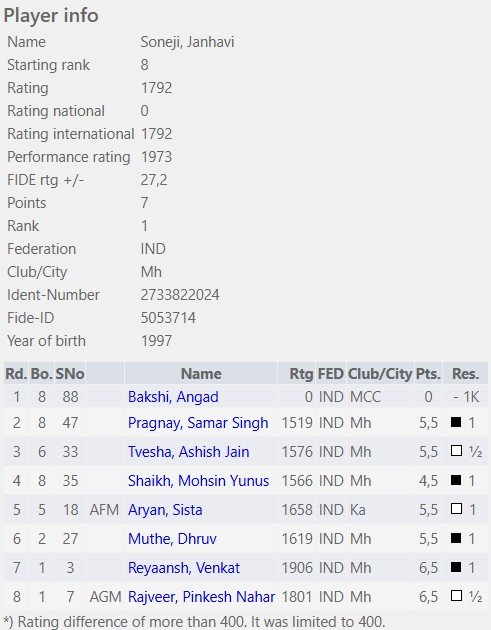Click the Res. column header
The height and width of the screenshot is (630, 491).
pos(465,374)
